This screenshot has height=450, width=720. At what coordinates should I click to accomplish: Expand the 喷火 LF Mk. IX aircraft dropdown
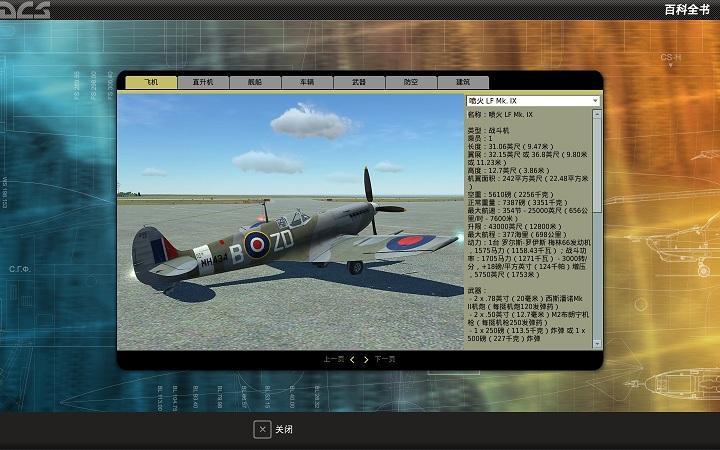[x=528, y=101]
